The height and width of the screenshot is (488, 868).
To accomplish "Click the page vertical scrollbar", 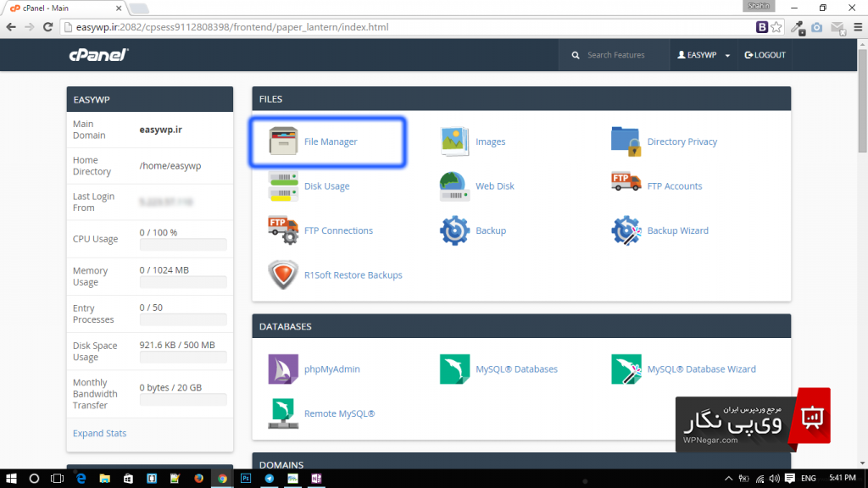I will pyautogui.click(x=862, y=100).
